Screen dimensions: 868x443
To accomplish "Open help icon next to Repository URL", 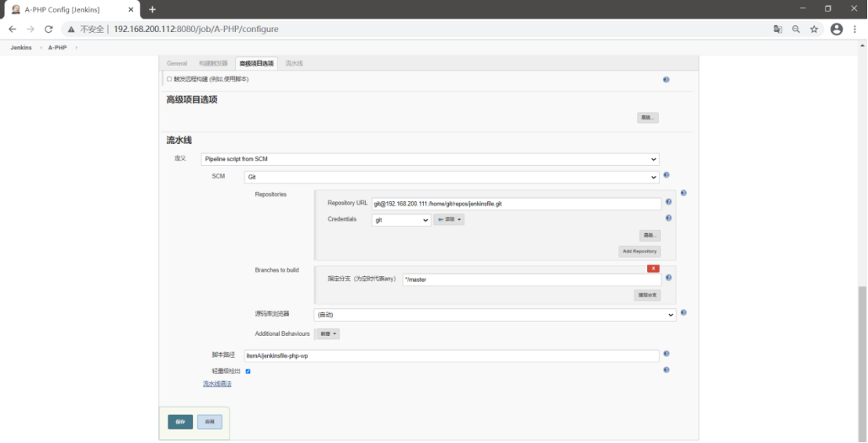I will point(669,203).
